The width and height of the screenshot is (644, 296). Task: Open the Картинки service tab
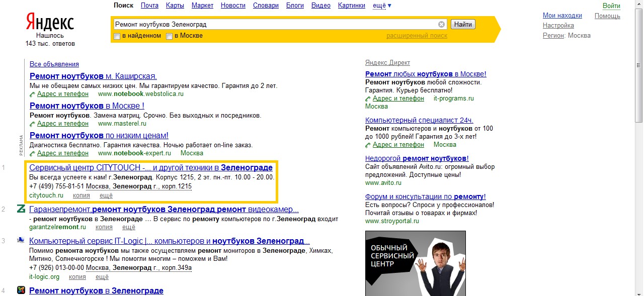tap(352, 6)
